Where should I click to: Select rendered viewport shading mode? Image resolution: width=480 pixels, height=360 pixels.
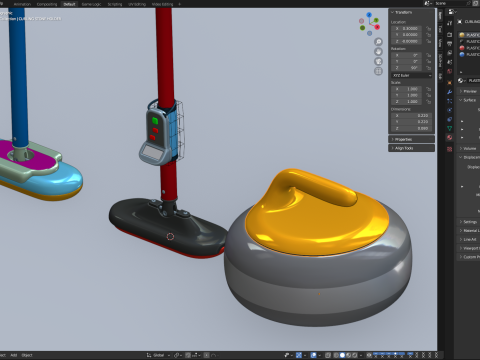[x=355, y=355]
